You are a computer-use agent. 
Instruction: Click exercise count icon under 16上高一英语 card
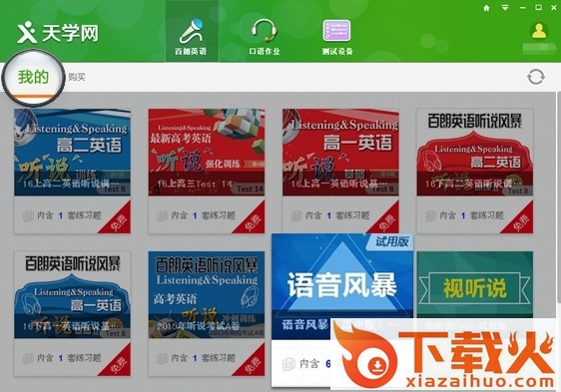(296, 215)
